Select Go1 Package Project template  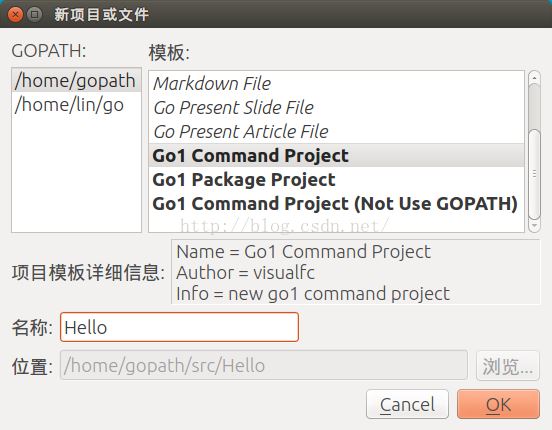tap(336, 179)
